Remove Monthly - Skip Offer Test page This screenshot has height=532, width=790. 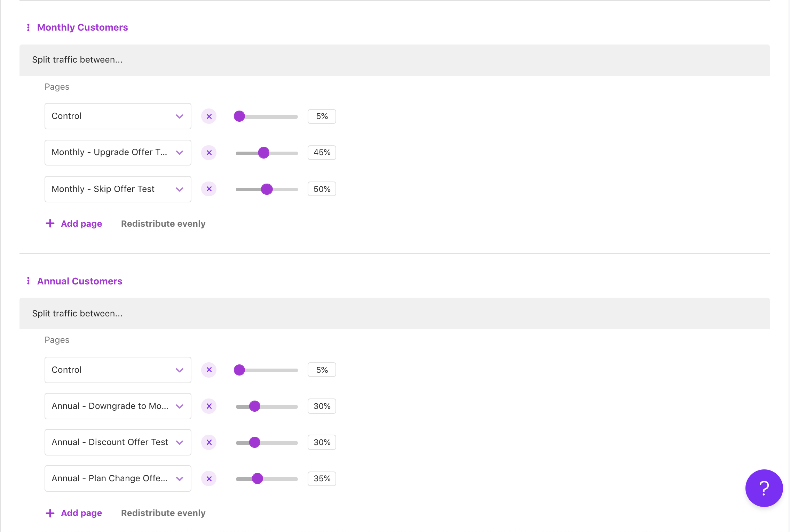click(x=209, y=189)
